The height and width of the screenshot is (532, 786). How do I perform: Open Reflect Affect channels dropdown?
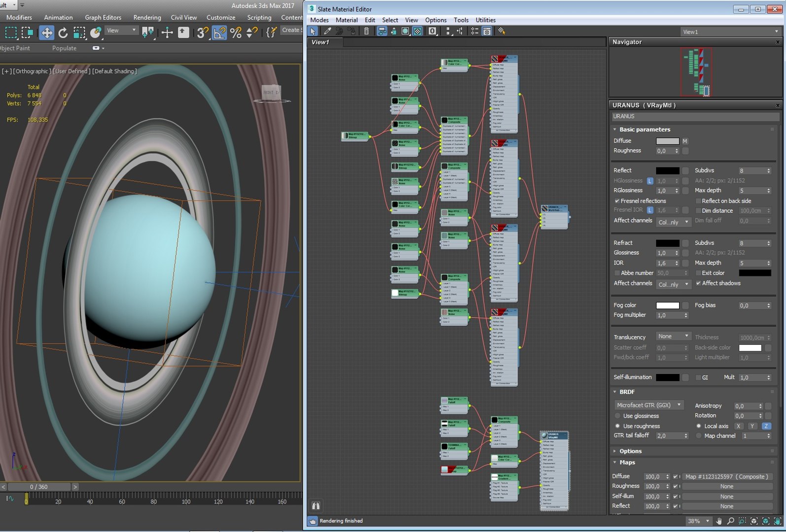[x=673, y=222]
